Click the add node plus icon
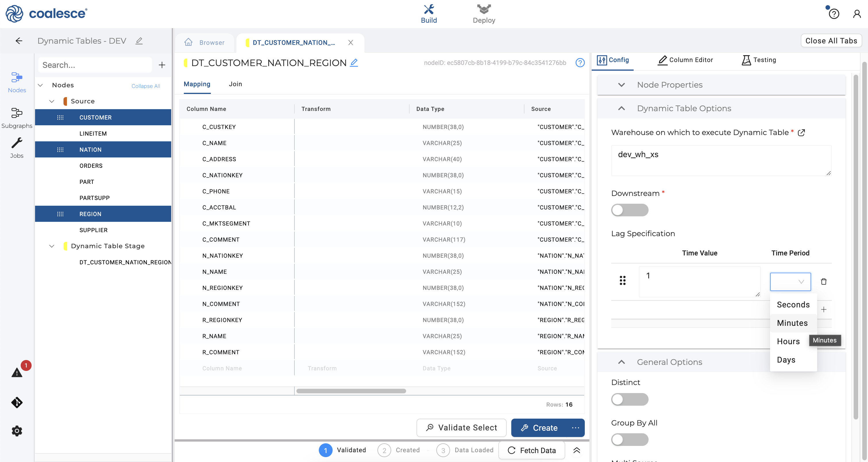This screenshot has height=462, width=868. point(162,65)
